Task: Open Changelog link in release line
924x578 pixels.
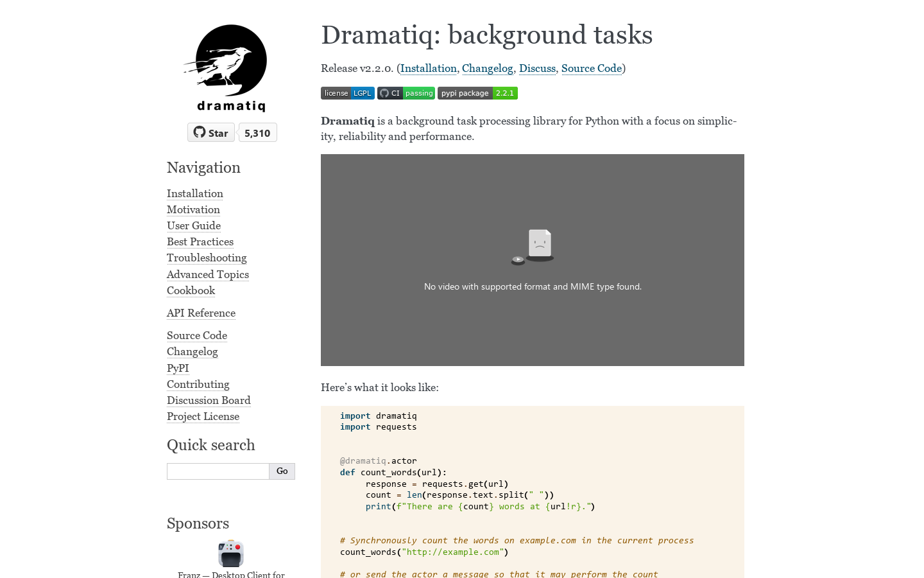Action: pos(488,68)
